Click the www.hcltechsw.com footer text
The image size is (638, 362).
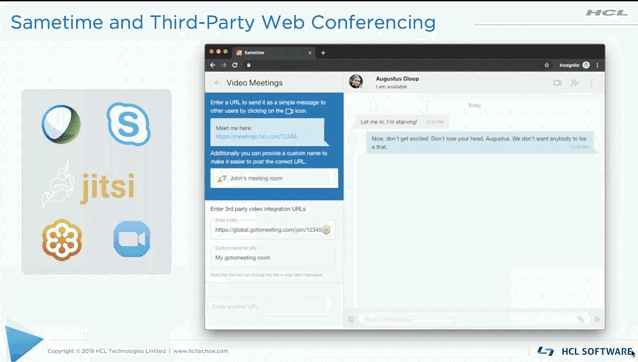click(201, 351)
